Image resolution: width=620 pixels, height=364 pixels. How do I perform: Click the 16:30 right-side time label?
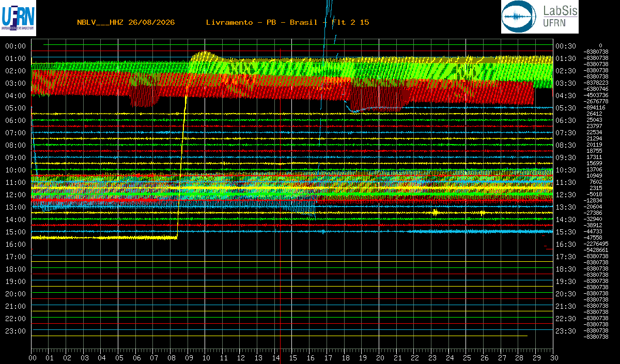click(x=566, y=244)
